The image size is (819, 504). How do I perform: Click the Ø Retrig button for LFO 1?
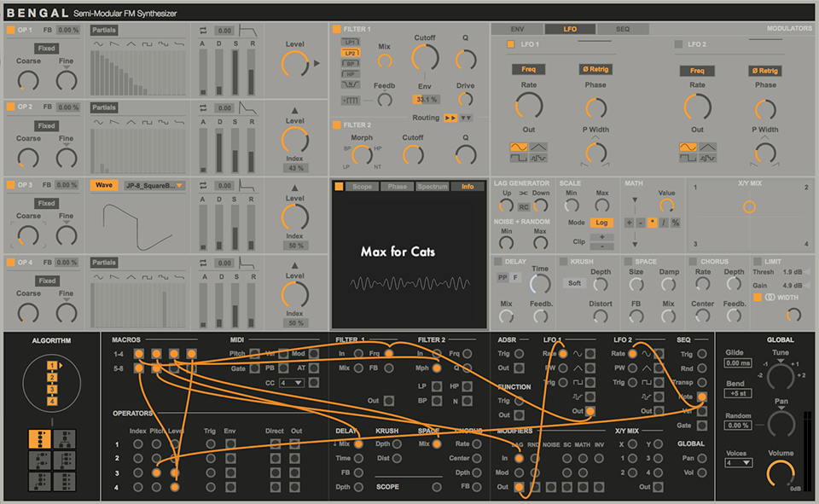[x=595, y=71]
